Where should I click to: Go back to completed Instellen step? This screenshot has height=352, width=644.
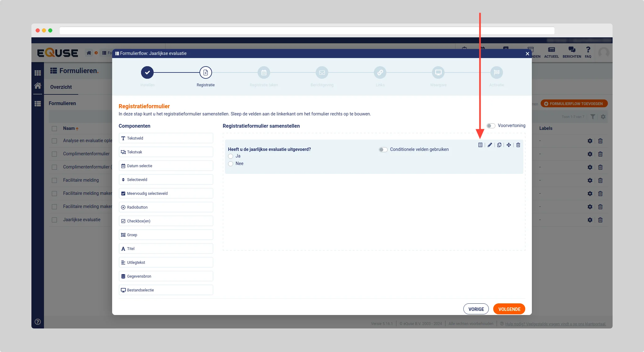147,73
